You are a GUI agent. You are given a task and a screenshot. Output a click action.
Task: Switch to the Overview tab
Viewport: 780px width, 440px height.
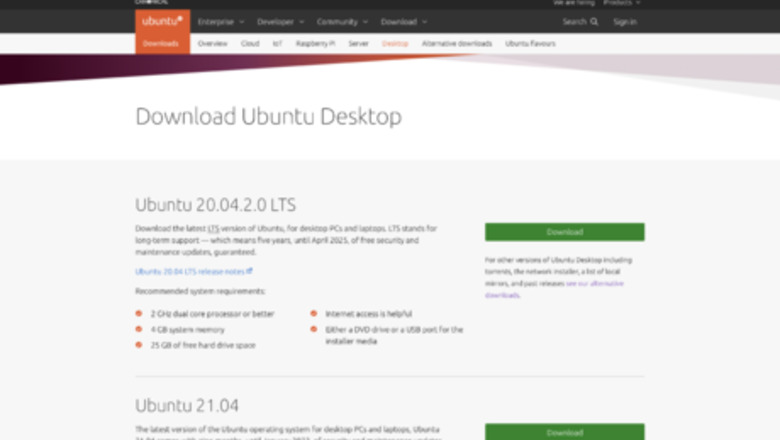pyautogui.click(x=212, y=44)
